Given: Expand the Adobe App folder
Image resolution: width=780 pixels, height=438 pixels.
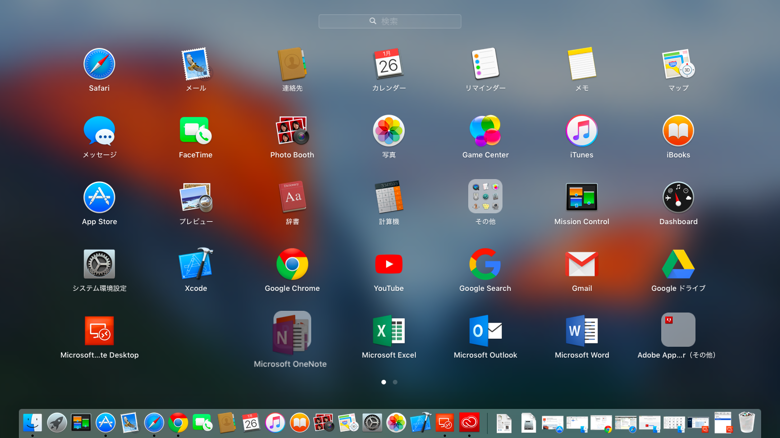Looking at the screenshot, I should point(678,329).
